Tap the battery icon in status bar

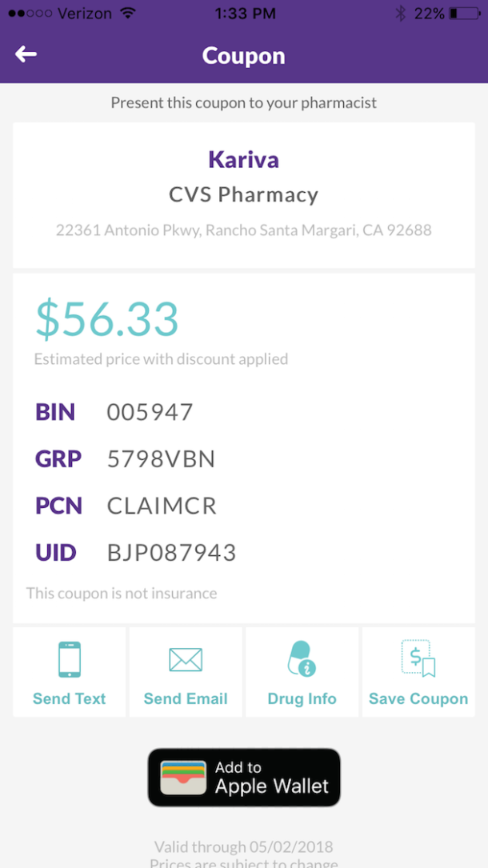click(x=465, y=14)
